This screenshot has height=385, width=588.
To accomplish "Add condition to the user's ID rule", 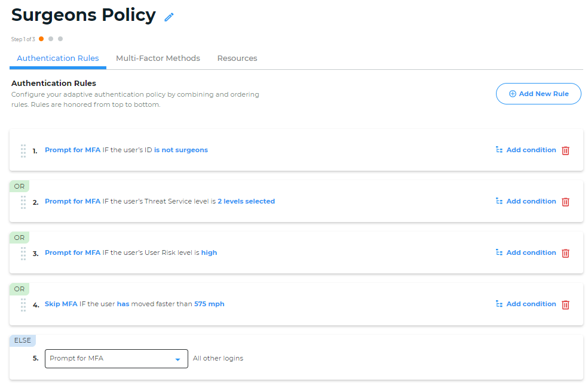I will tap(526, 150).
